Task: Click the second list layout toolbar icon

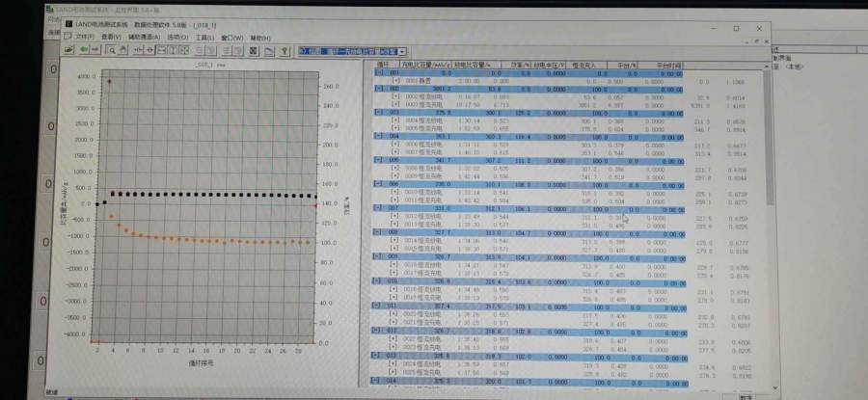Action: (210, 50)
